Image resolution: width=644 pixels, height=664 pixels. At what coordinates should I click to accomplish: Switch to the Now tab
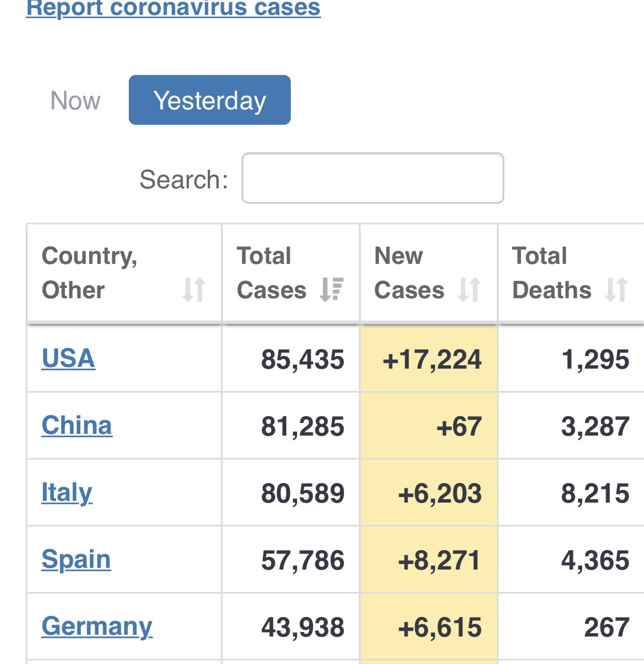pos(76,100)
